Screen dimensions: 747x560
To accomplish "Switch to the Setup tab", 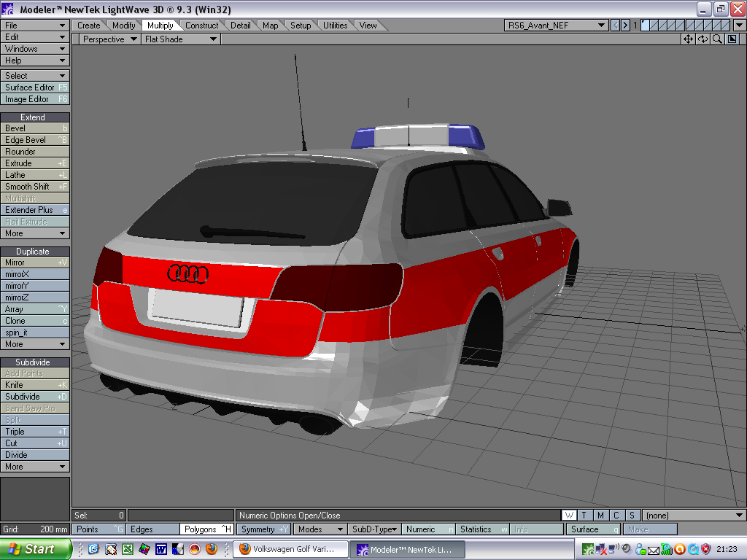I will point(301,26).
